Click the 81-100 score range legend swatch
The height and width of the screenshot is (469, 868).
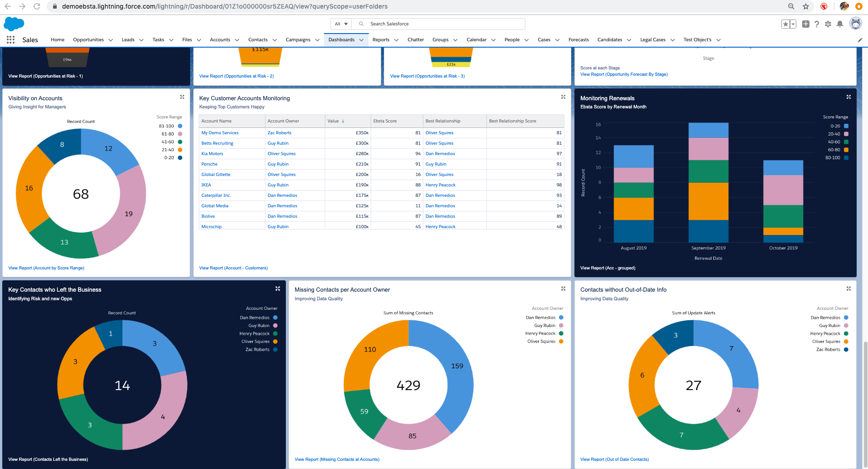pyautogui.click(x=180, y=126)
